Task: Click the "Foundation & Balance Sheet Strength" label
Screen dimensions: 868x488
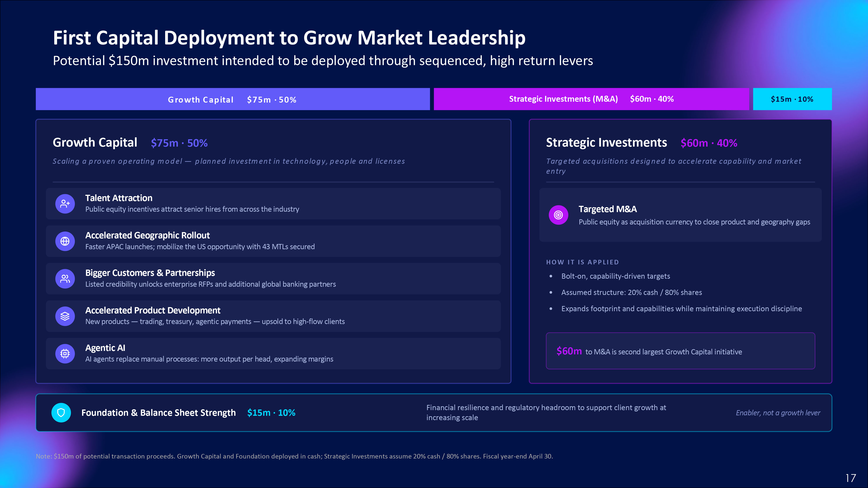Action: point(158,413)
